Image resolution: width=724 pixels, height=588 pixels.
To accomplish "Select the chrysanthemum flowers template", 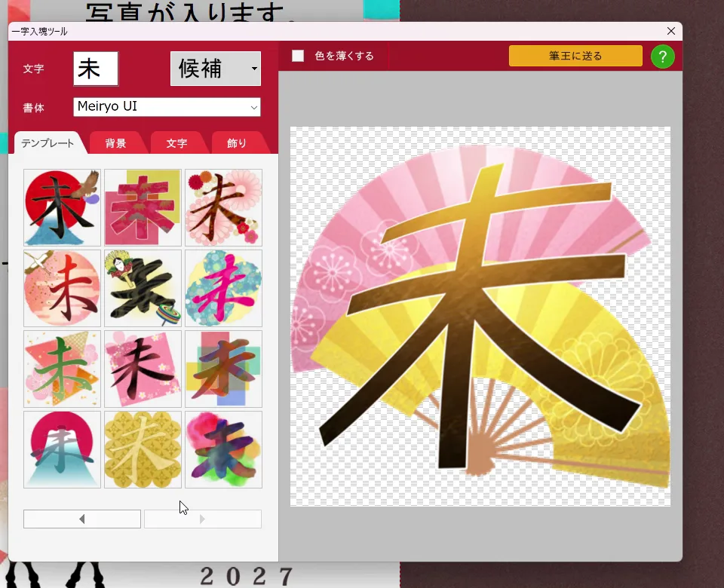I will (x=223, y=207).
